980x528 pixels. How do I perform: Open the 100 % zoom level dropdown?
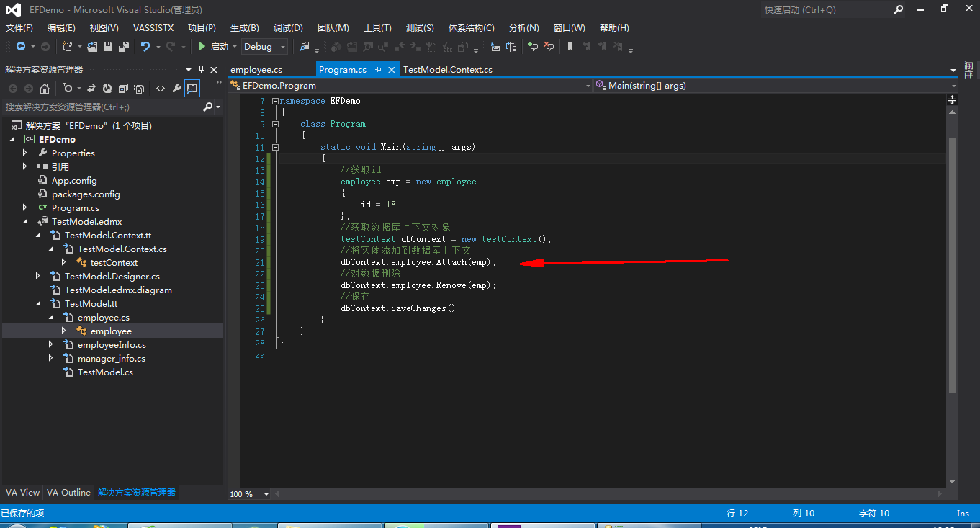click(x=266, y=495)
